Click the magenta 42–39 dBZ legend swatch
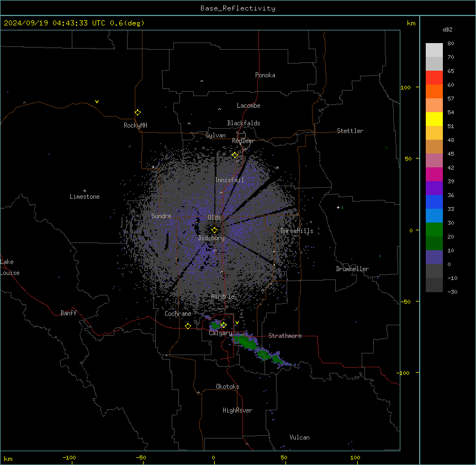The image size is (476, 465). pos(434,174)
